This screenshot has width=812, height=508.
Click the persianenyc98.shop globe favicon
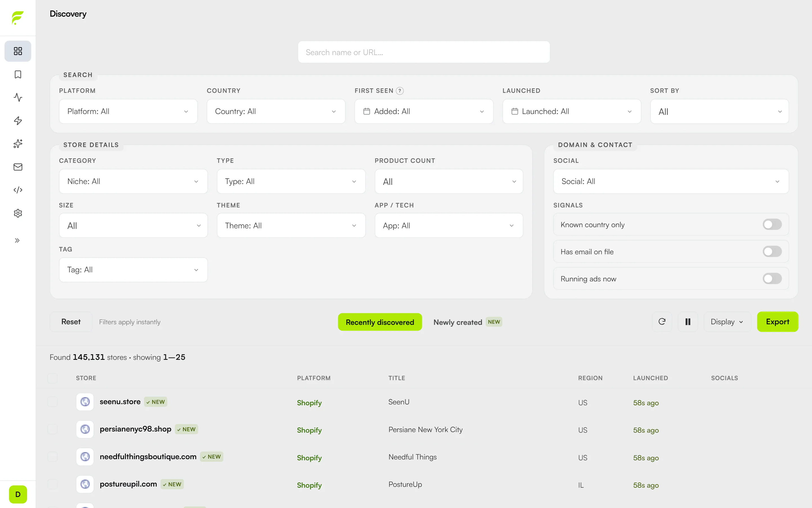[85, 429]
